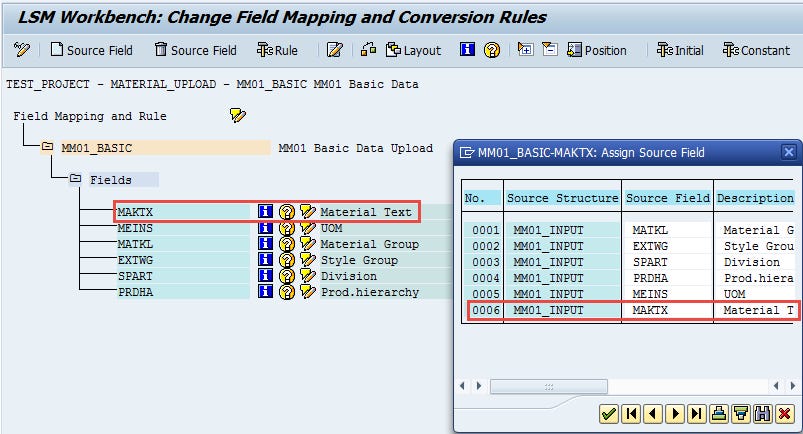Open the Layout toolbar button
The image size is (803, 434).
pyautogui.click(x=413, y=50)
